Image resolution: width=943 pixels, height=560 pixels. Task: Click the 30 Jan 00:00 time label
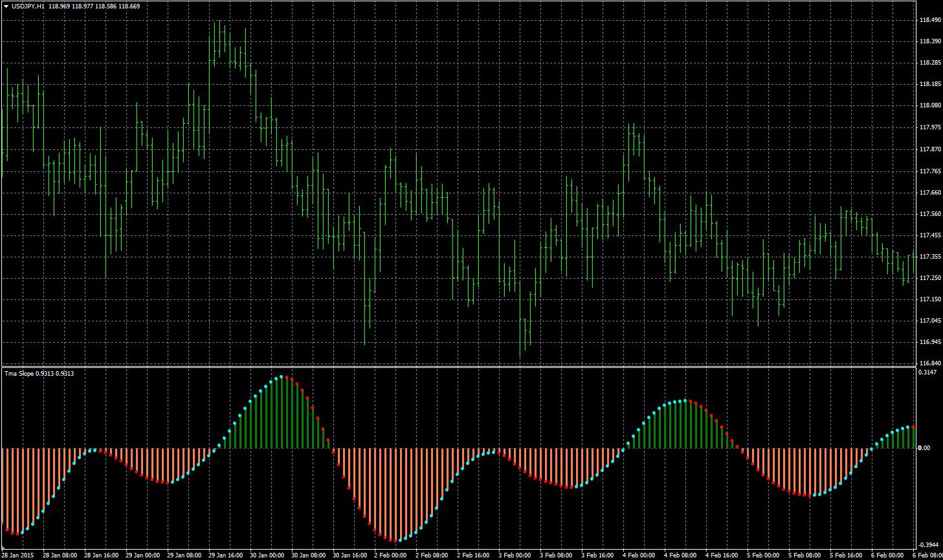click(267, 555)
